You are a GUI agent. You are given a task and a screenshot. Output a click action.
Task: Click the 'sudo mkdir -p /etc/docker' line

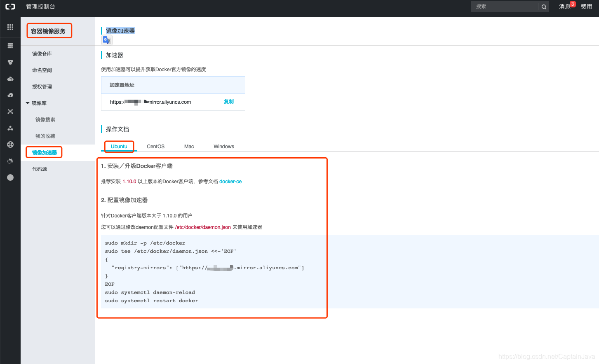tap(145, 243)
